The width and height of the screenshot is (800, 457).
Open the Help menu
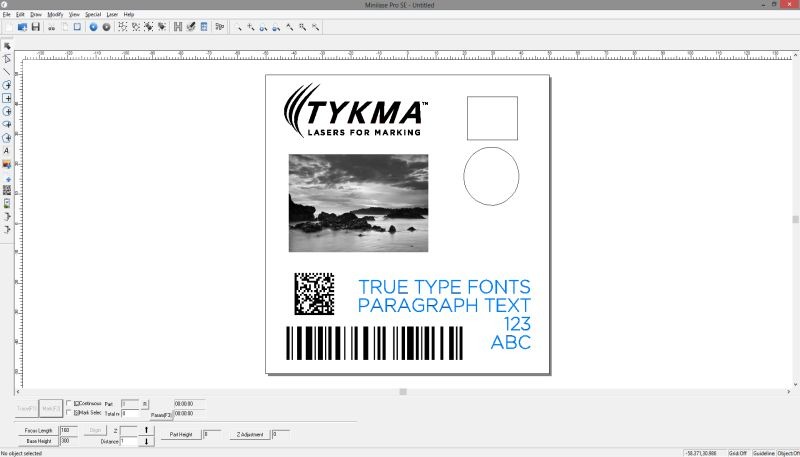coord(129,14)
